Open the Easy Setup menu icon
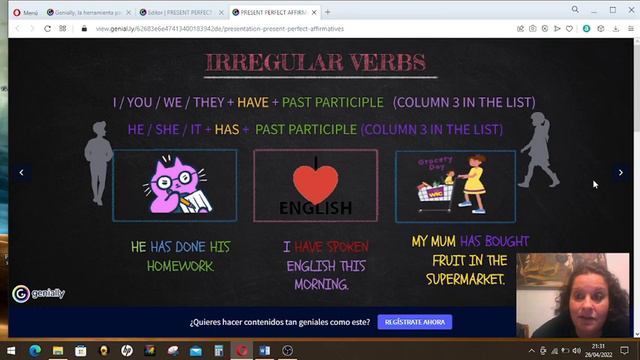640x360 pixels. pyautogui.click(x=631, y=29)
